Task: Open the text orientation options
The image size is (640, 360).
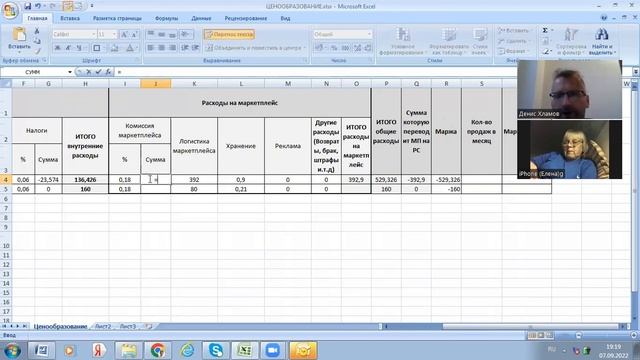Action: tap(186, 34)
